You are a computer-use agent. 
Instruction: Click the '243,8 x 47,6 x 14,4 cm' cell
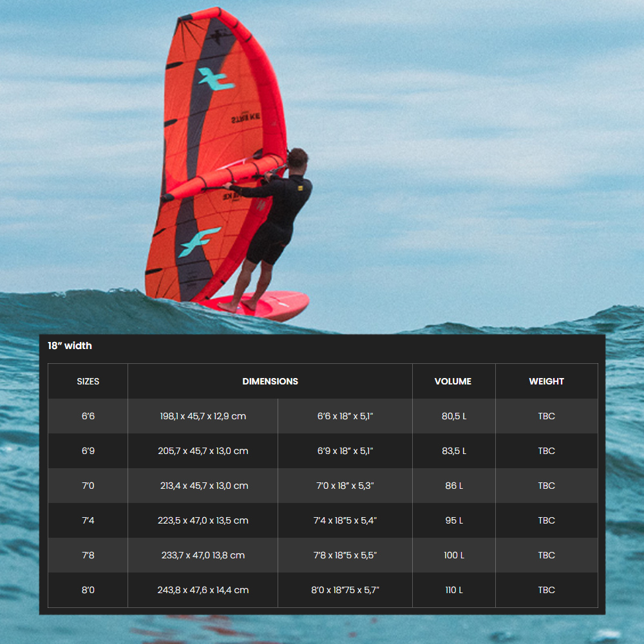[x=203, y=590]
